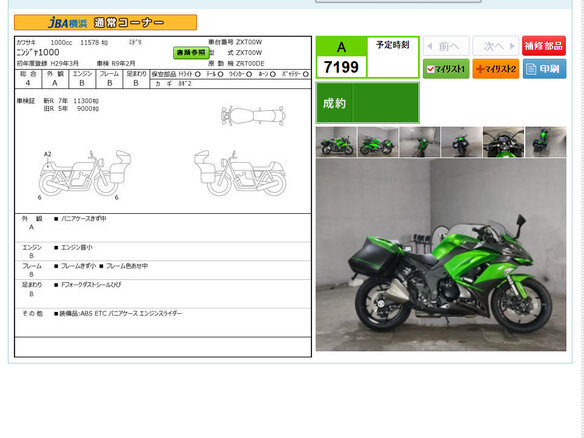
Task: Click the top-view motorcycle diagram
Action: (253, 115)
